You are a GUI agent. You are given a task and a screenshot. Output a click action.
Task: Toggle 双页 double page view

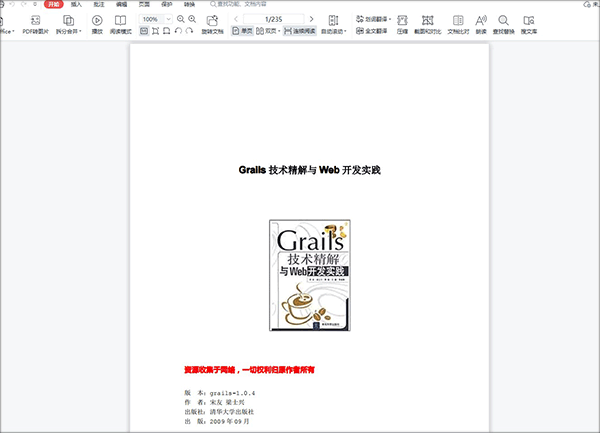pos(266,31)
